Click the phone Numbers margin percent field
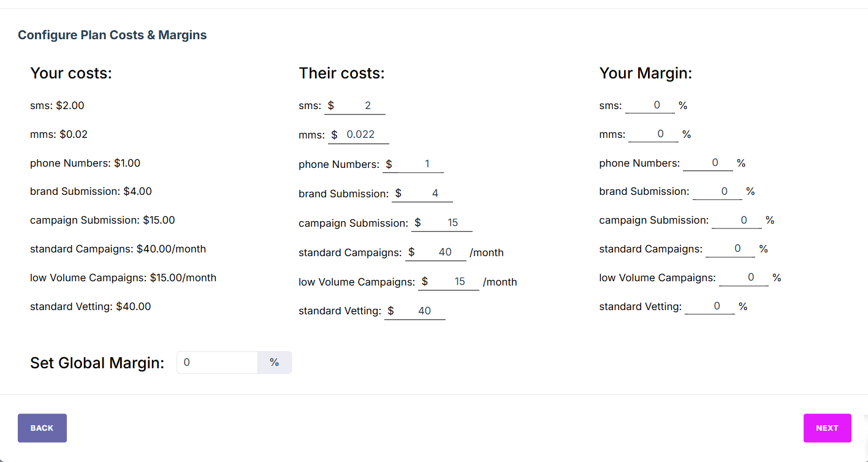 pyautogui.click(x=708, y=163)
